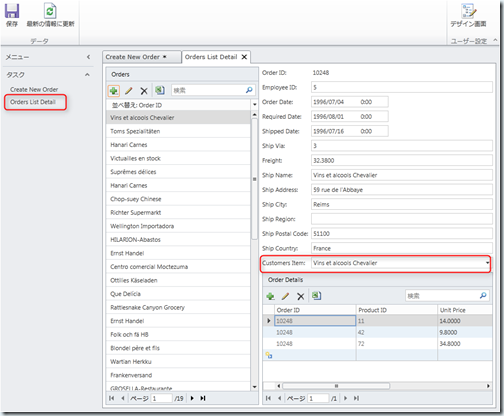Click the Orders page number field
The width and height of the screenshot is (504, 416).
pyautogui.click(x=162, y=398)
